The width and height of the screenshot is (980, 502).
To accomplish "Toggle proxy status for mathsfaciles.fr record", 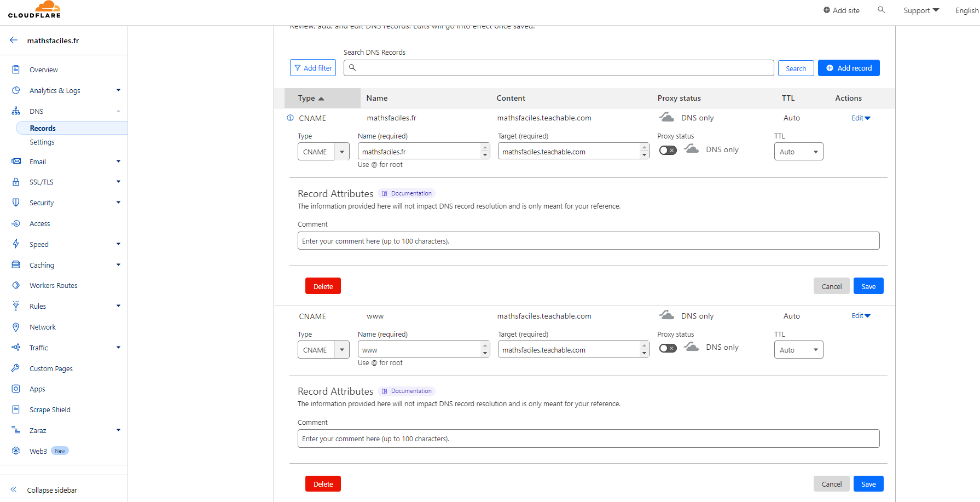I will pos(668,150).
